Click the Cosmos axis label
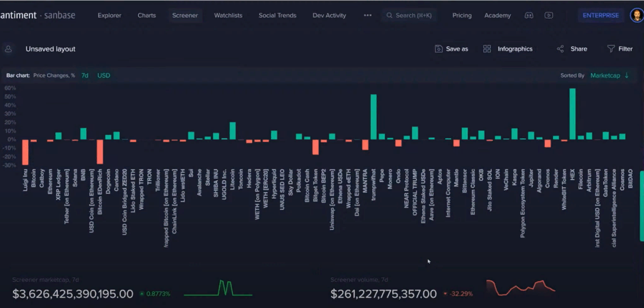Screen dimensions: 644x308 tap(622, 179)
